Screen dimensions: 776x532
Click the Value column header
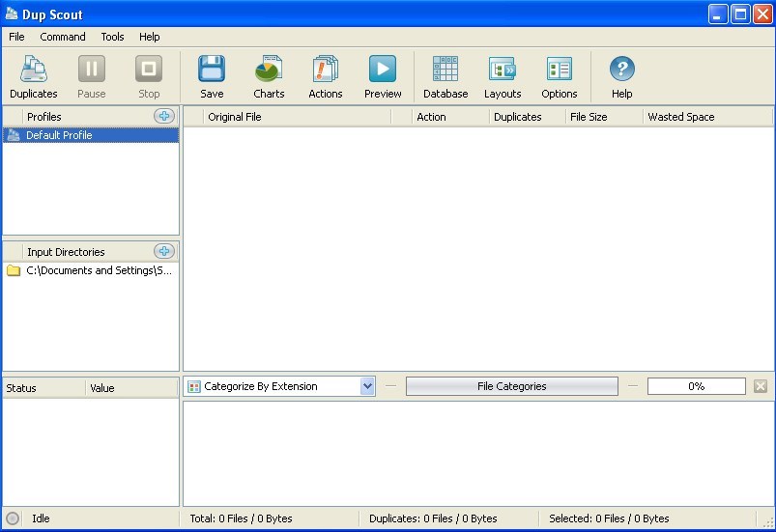pos(131,388)
